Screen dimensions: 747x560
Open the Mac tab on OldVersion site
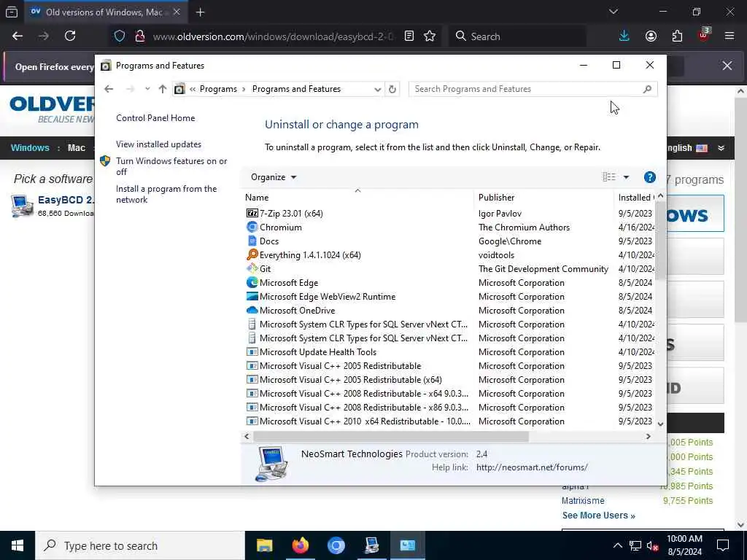76,147
